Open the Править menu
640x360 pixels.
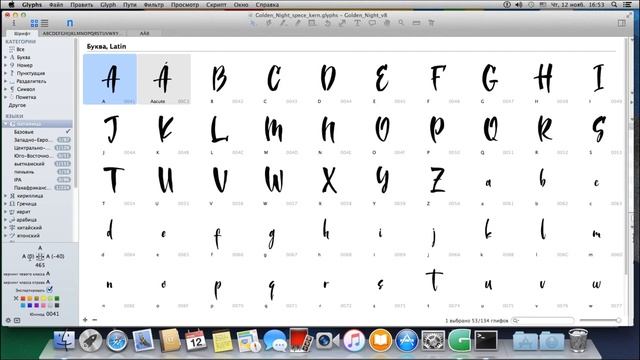81,4
